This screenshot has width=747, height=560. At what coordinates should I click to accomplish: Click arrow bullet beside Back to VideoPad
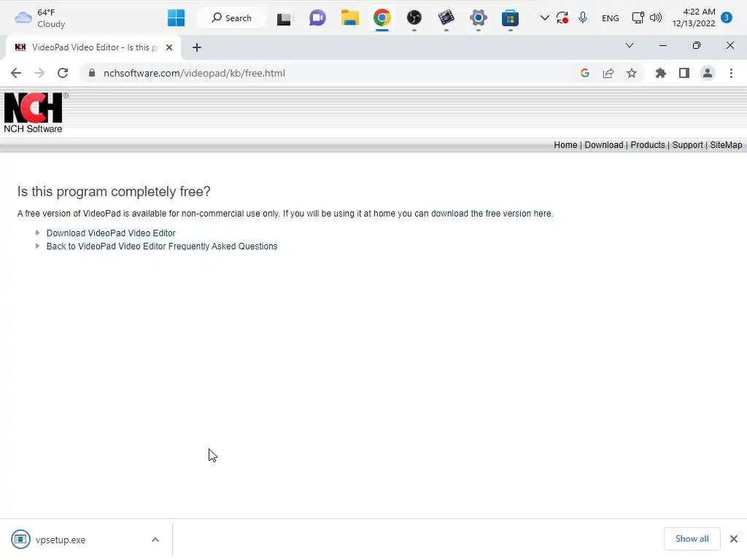37,246
